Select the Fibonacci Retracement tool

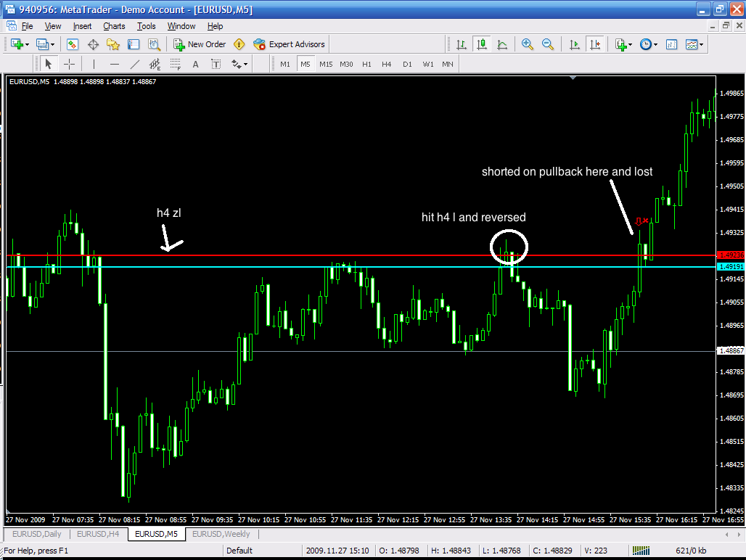point(176,64)
